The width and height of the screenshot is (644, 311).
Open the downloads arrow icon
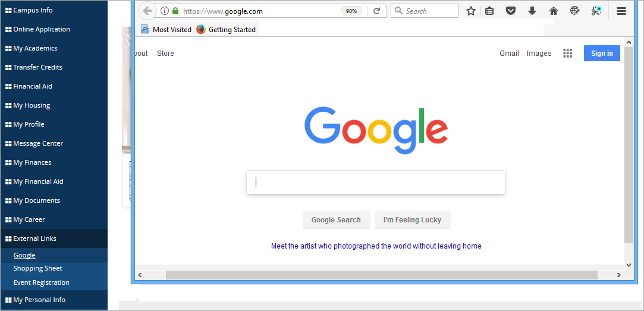(532, 11)
